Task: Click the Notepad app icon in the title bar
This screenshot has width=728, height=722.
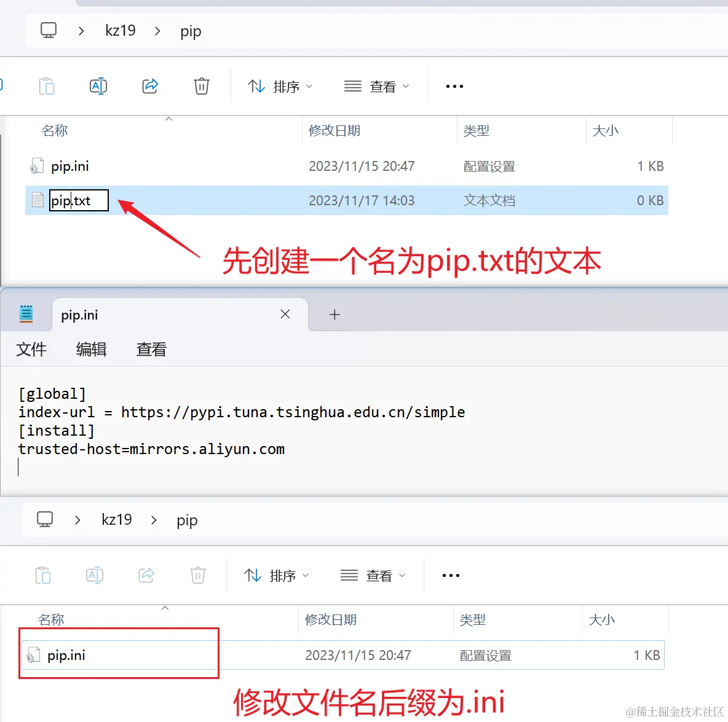Action: click(26, 314)
